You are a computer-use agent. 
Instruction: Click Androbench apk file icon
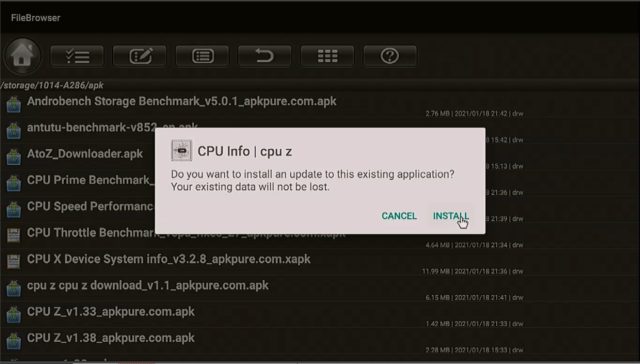tap(13, 104)
